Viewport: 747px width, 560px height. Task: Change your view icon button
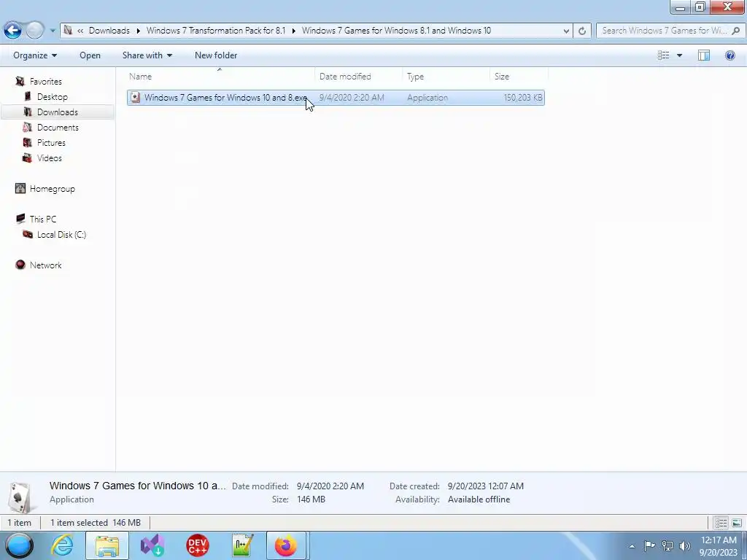coord(663,55)
